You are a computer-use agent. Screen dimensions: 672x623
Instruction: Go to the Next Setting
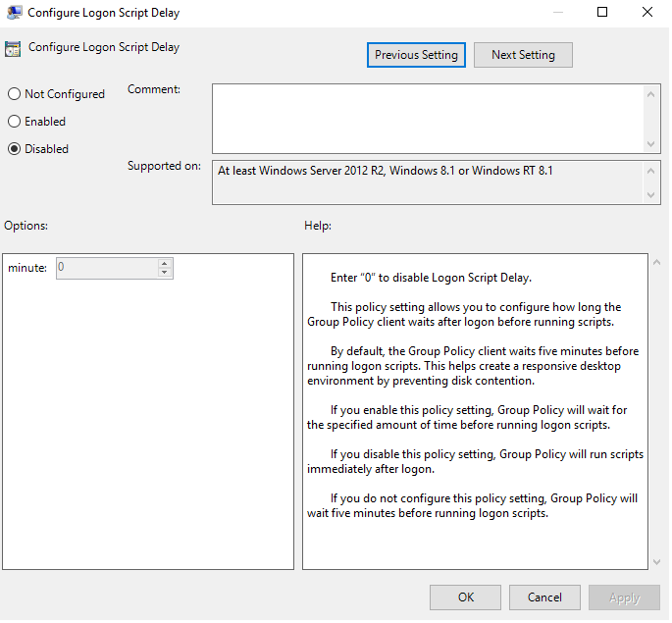[x=523, y=55]
